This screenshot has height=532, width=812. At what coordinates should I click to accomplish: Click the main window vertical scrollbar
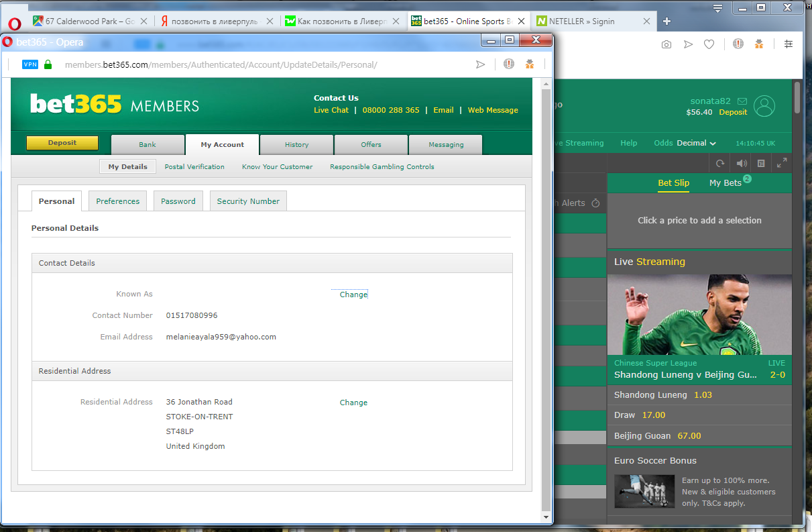(x=797, y=97)
